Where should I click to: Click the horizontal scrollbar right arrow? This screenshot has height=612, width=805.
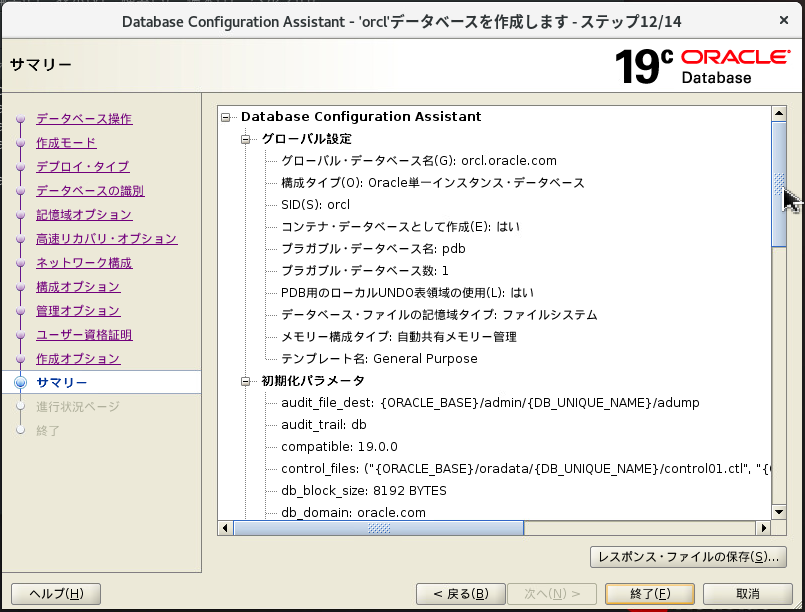point(763,528)
